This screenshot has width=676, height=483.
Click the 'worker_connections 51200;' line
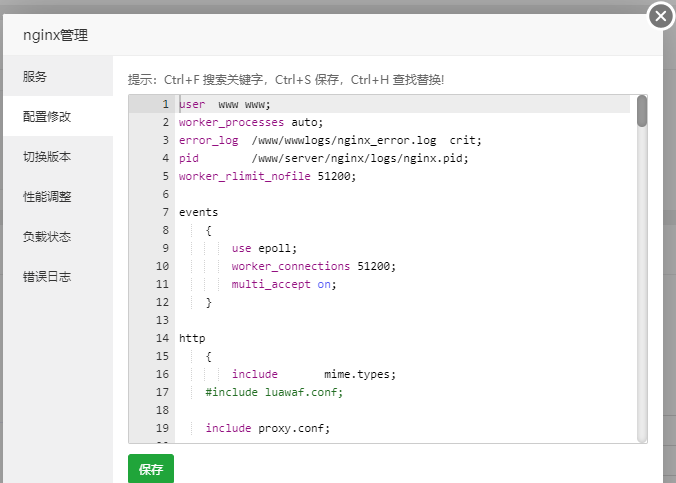click(313, 266)
